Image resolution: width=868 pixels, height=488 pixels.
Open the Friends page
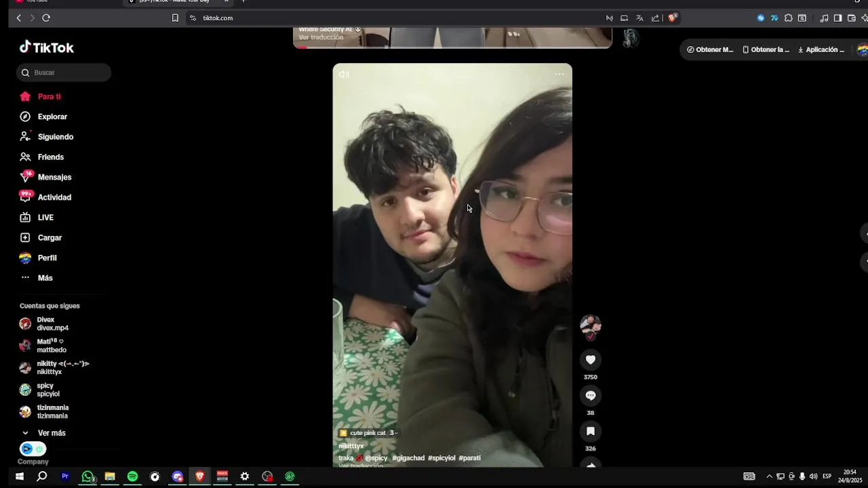[41, 157]
